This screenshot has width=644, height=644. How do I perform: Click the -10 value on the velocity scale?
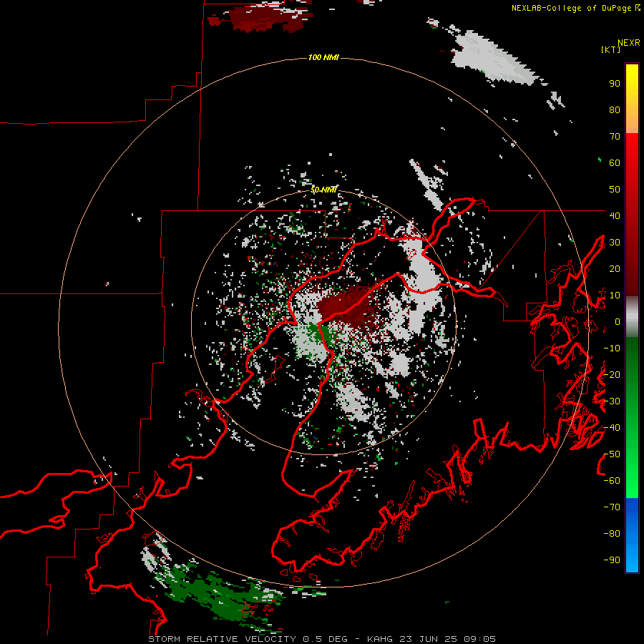[x=612, y=348]
